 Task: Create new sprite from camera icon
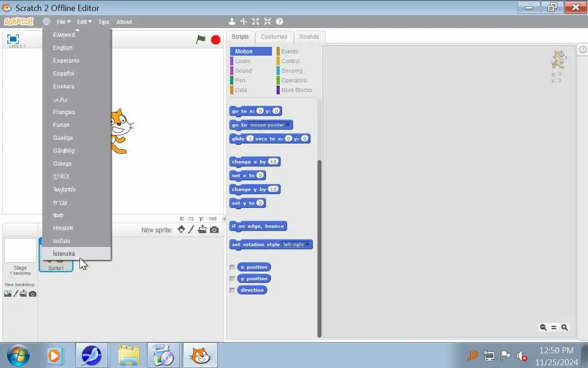214,230
